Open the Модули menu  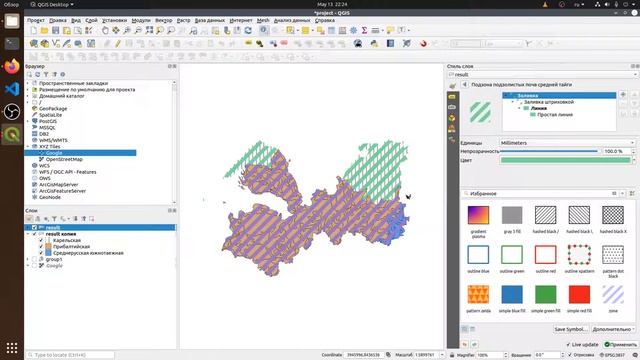tap(141, 20)
